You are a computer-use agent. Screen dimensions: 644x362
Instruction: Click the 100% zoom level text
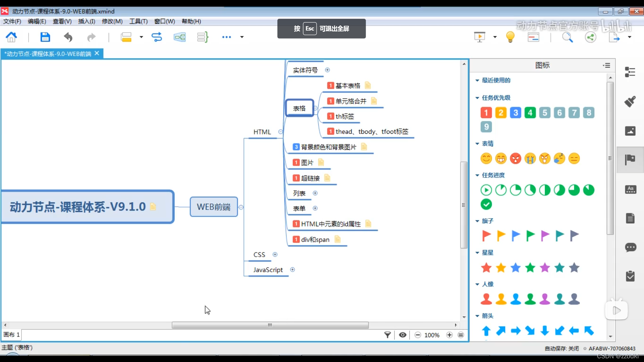pos(432,335)
